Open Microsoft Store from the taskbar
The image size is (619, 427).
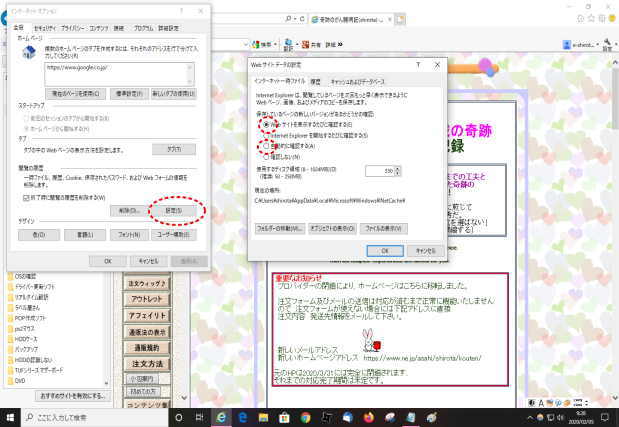click(284, 418)
